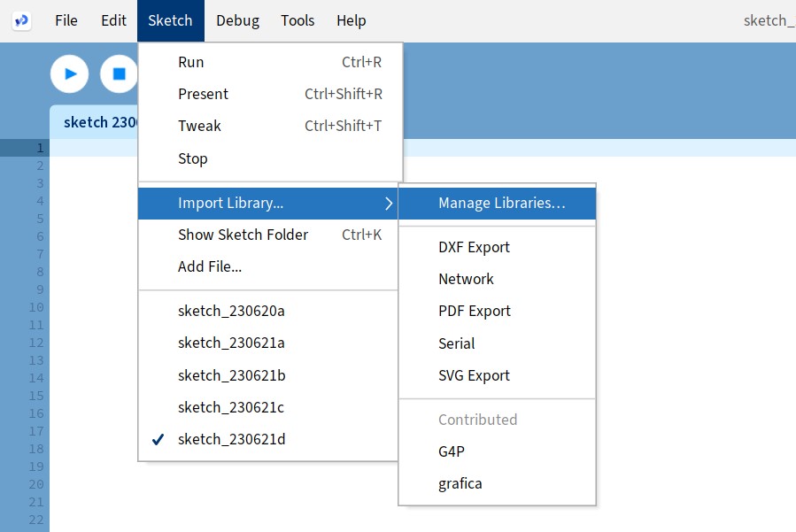Open the File menu
This screenshot has height=532, width=796.
(x=66, y=20)
